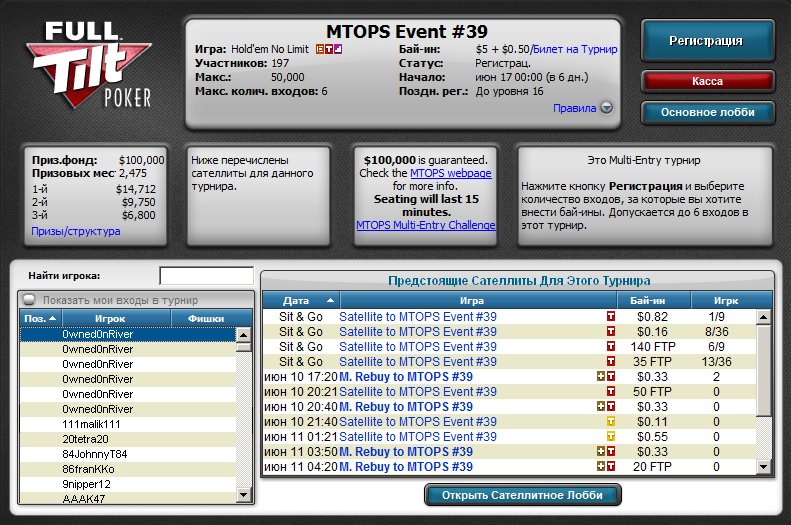Image resolution: width=791 pixels, height=525 pixels.
Task: Select player 9nipper12
Action: (x=128, y=484)
